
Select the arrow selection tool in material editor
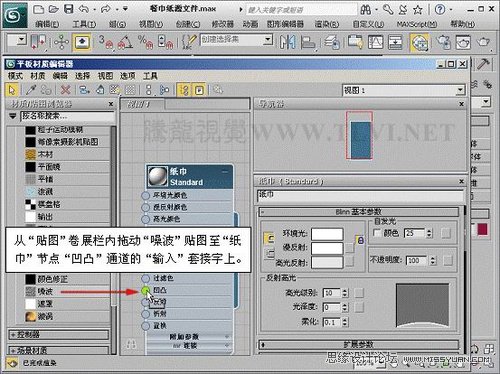[x=12, y=90]
